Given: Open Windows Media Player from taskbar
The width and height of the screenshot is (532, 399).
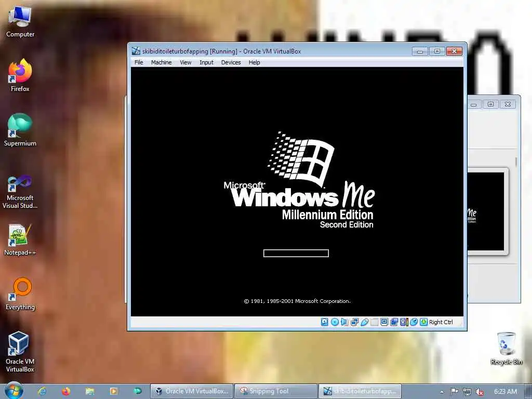Looking at the screenshot, I should (114, 391).
